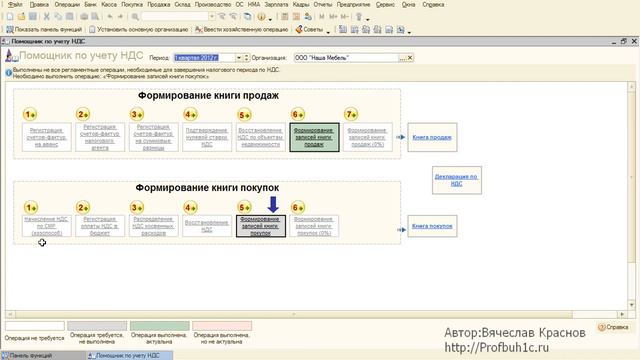The height and width of the screenshot is (360, 640).
Task: Click Распределение НДС косвенных расходов step
Action: pos(153,226)
